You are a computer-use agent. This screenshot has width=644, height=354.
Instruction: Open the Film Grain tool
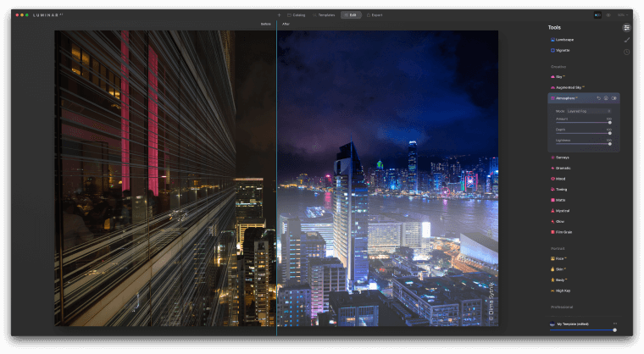tap(564, 231)
